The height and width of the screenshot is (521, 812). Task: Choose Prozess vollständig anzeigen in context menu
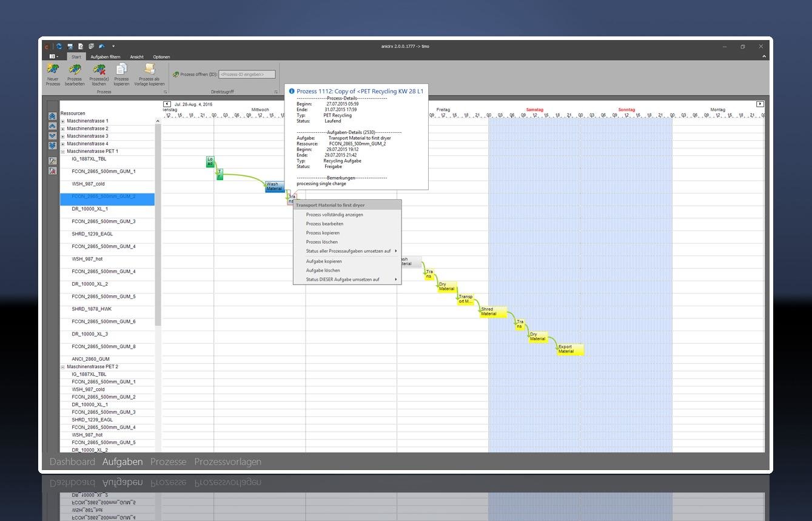[347, 215]
